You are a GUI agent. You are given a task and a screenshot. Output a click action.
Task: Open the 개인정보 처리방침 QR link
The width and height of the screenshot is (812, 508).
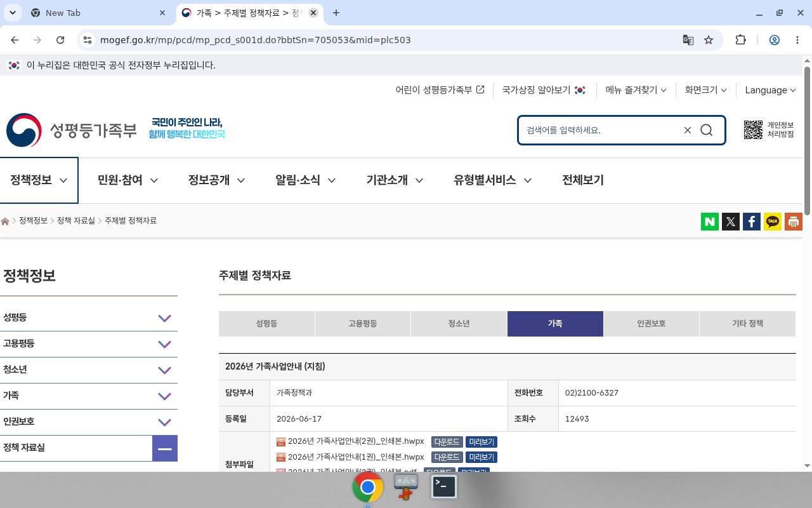(769, 130)
